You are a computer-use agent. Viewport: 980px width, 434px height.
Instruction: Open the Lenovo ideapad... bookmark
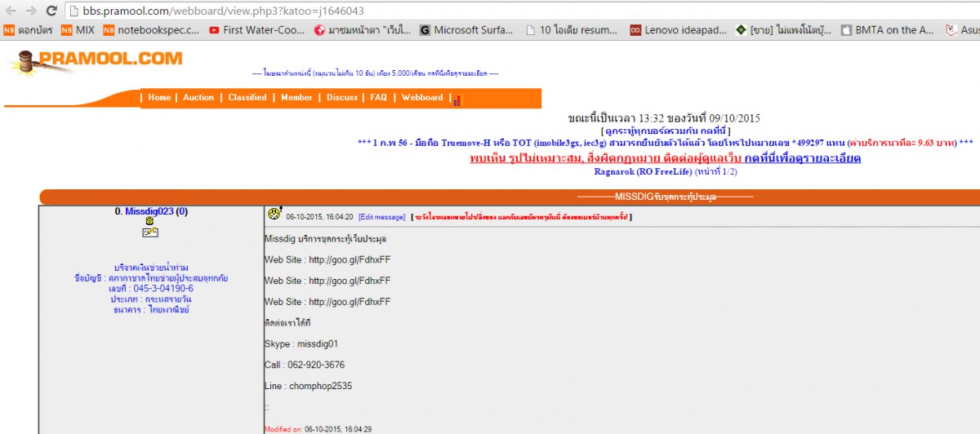[x=678, y=30]
